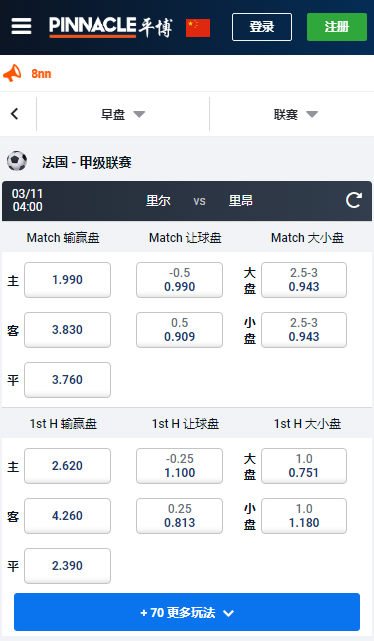Select Match home win odds 1.990
This screenshot has width=374, height=641.
67,280
